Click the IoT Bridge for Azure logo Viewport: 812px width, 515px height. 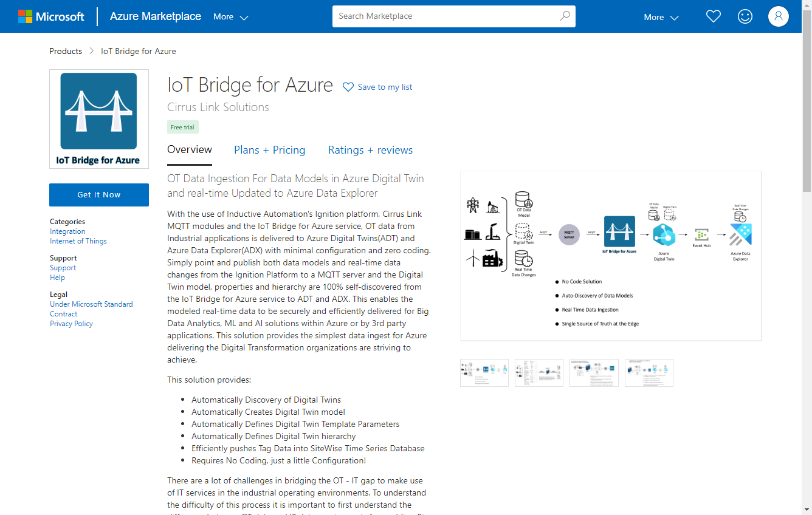point(99,118)
